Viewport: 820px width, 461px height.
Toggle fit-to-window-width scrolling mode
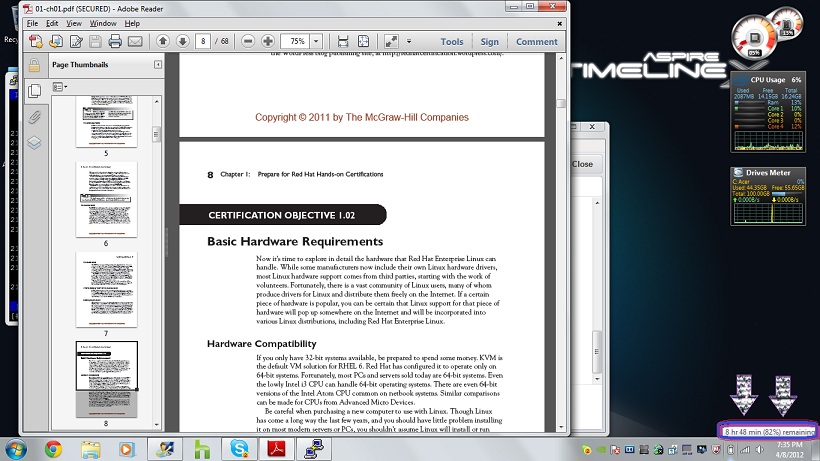point(343,41)
